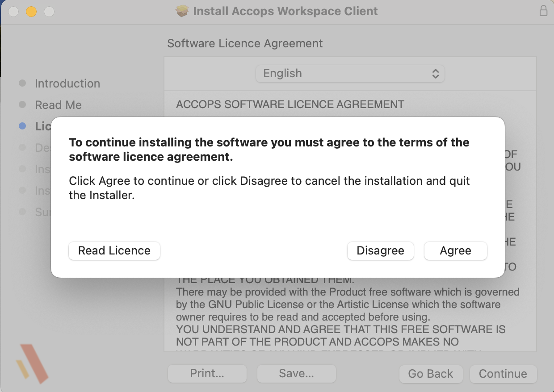554x392 pixels.
Task: Open the Read Licence button
Action: (x=114, y=250)
